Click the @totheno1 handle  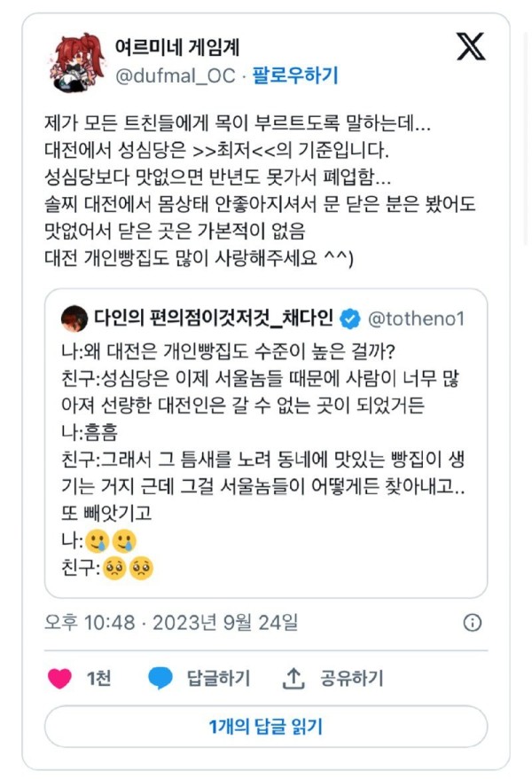coord(416,318)
